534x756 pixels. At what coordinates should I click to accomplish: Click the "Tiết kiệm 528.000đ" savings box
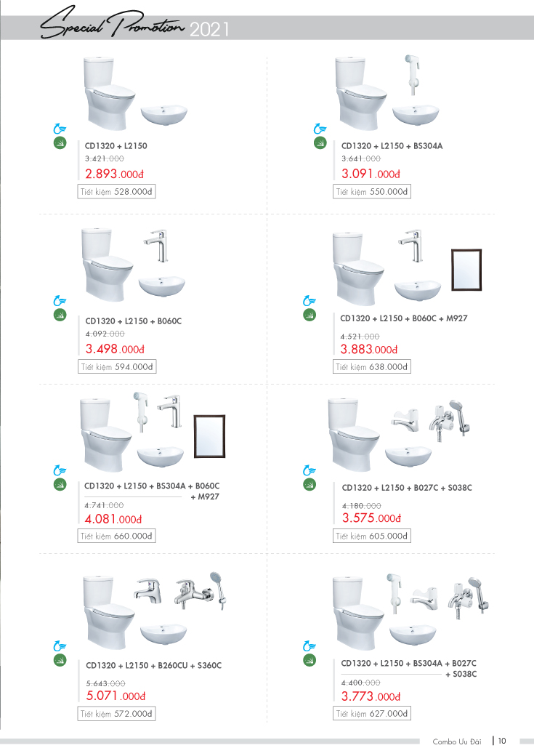(116, 192)
